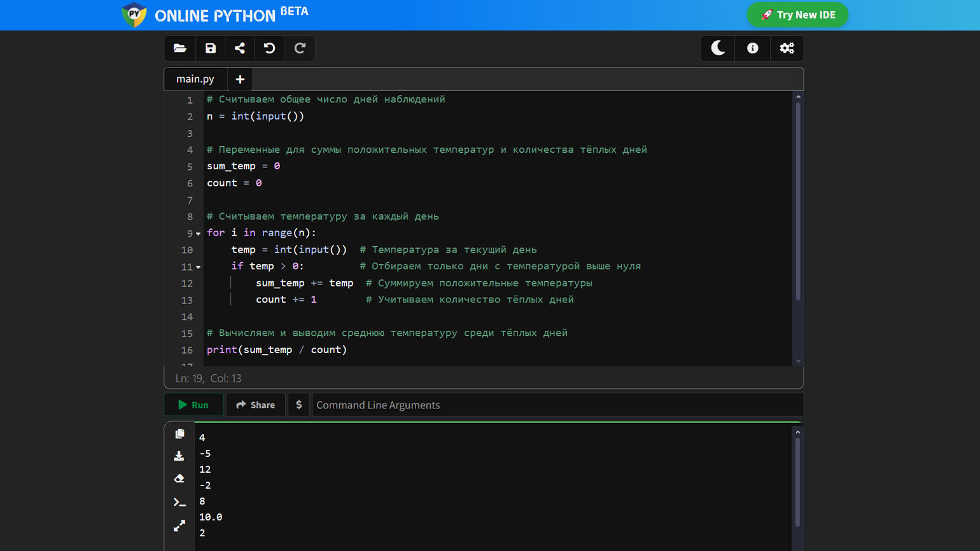Viewport: 980px width, 551px height.
Task: Clear the console with the eraser icon
Action: point(179,478)
